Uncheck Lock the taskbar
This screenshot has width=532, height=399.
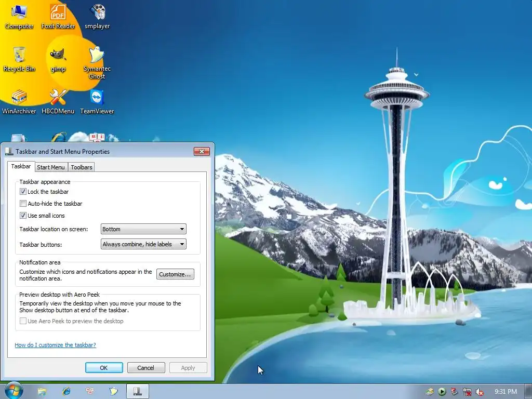pos(23,191)
